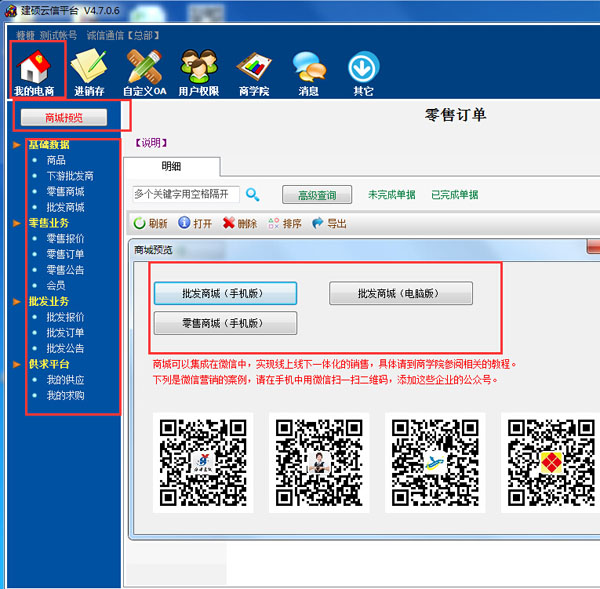Click the app logo in title bar
600x589 pixels.
pyautogui.click(x=10, y=10)
